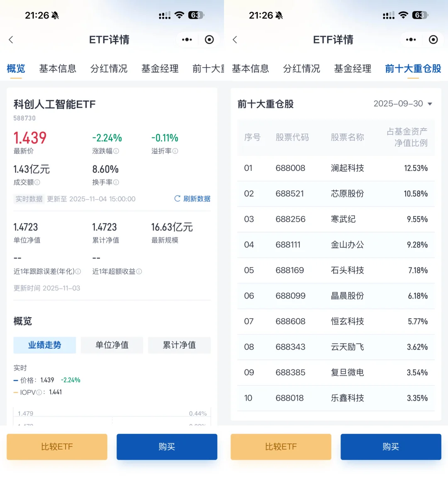Tap the Wi-Fi icon in left status bar

180,15
